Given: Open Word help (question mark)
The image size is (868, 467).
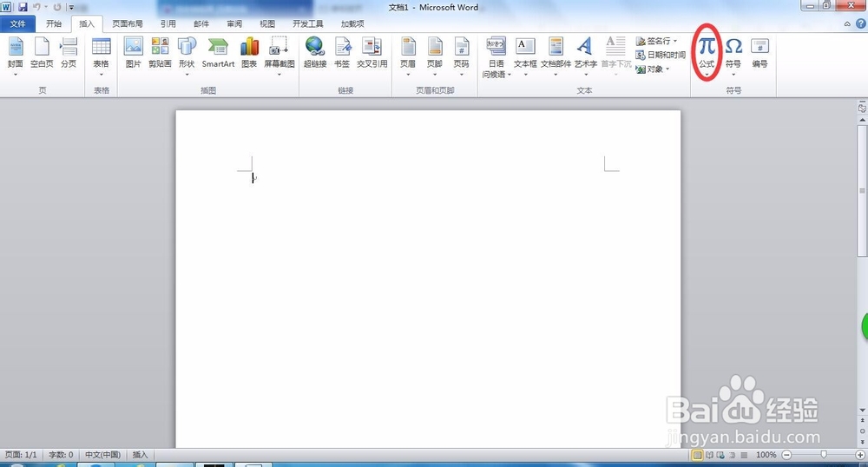Looking at the screenshot, I should pyautogui.click(x=861, y=23).
